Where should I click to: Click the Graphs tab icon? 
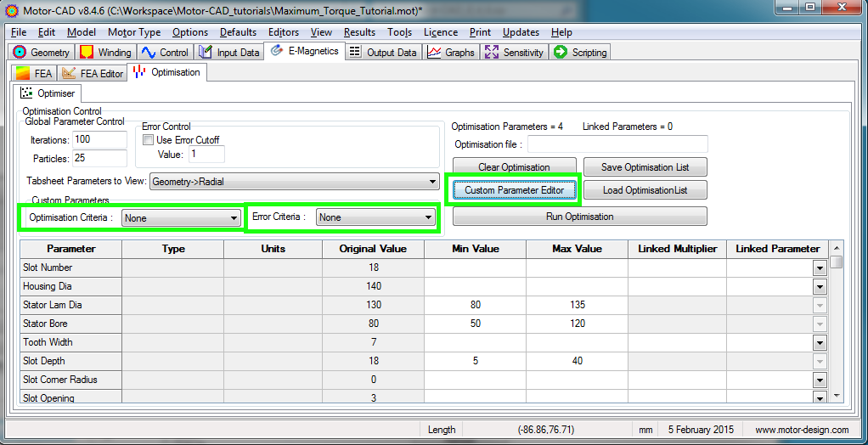click(x=434, y=52)
